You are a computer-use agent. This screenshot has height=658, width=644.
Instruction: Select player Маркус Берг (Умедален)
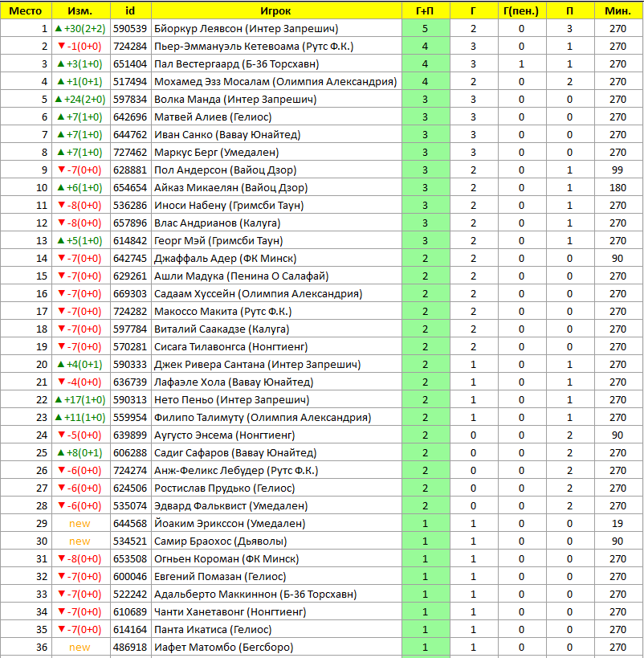point(216,152)
